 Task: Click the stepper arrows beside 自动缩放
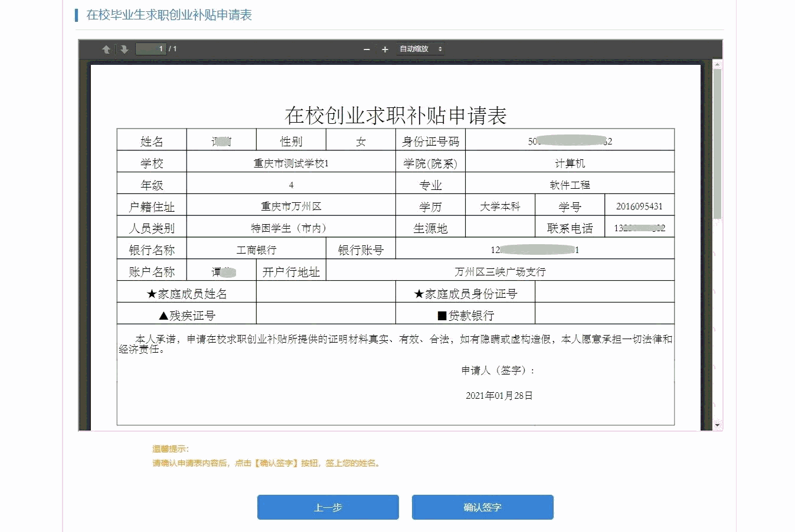pyautogui.click(x=441, y=50)
